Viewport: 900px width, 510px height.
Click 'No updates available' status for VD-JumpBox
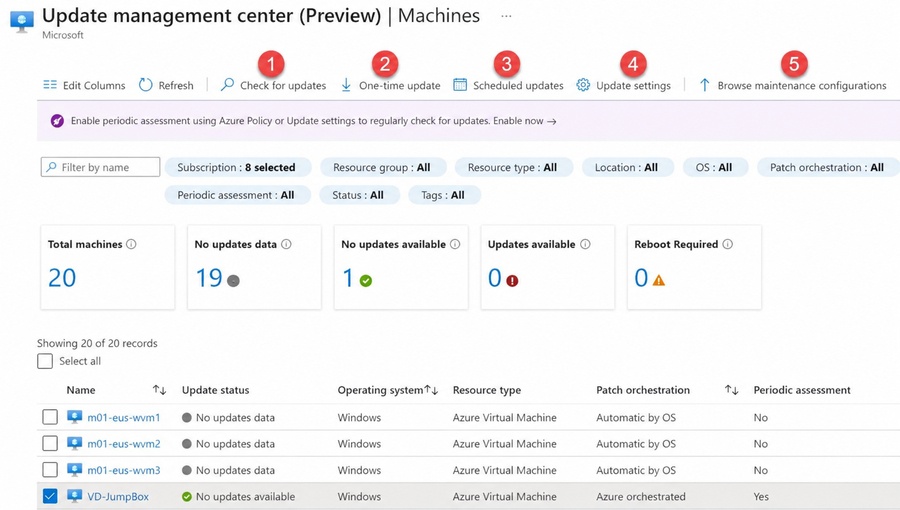246,497
